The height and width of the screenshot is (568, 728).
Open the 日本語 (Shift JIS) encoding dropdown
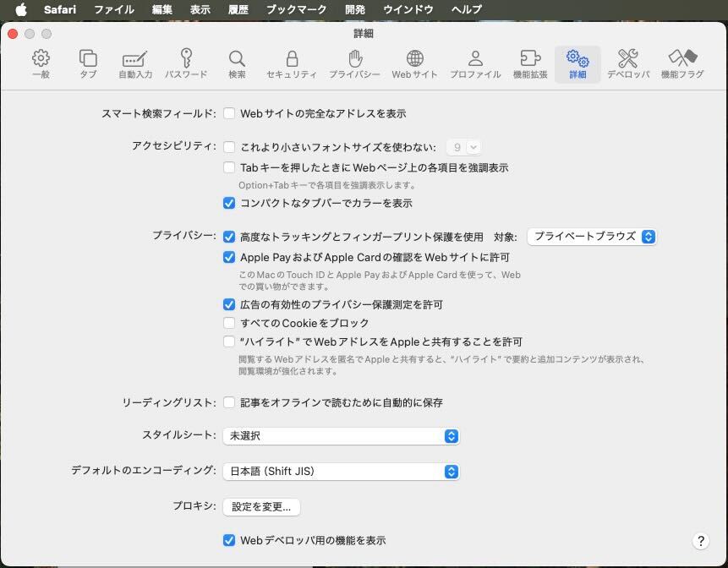coord(341,472)
